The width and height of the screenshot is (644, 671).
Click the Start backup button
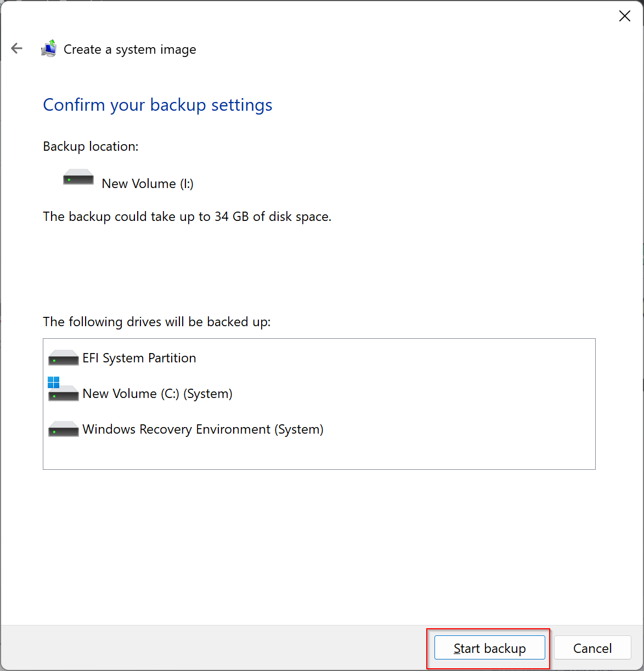pos(489,648)
